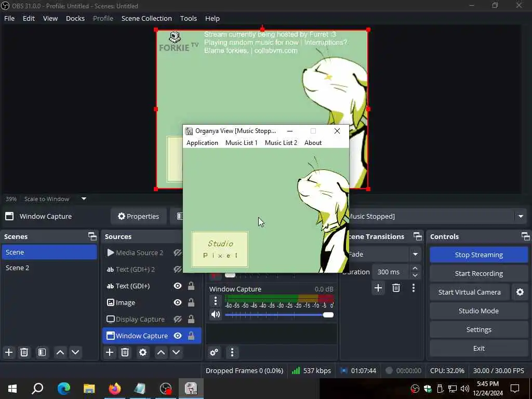Click Start Recording button
The width and height of the screenshot is (532, 399).
478,273
